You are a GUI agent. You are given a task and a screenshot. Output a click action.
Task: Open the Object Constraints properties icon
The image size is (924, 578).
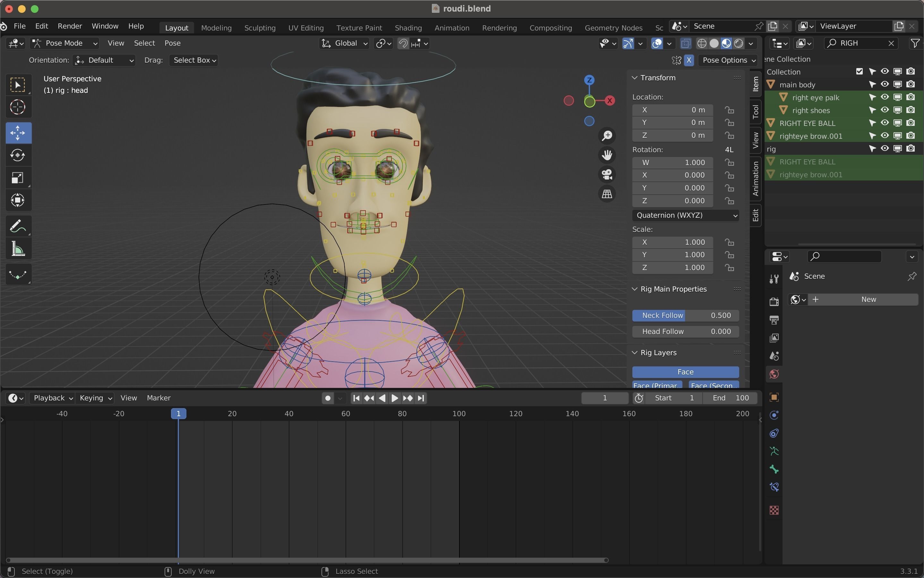coord(774,433)
